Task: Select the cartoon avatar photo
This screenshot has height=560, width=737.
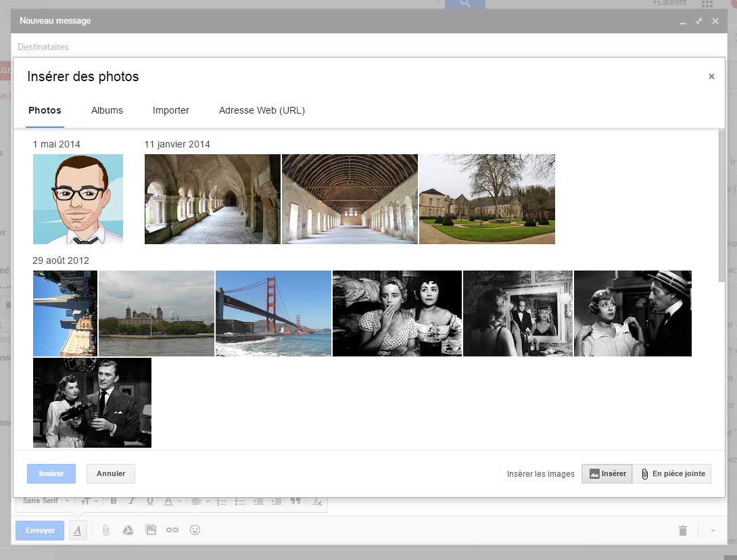Action: click(78, 199)
